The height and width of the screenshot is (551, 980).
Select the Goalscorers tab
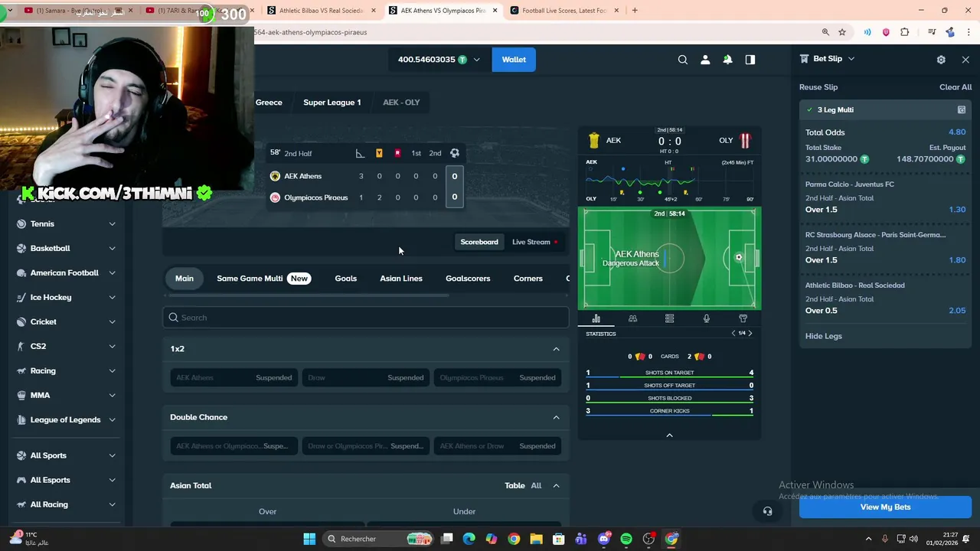468,279
